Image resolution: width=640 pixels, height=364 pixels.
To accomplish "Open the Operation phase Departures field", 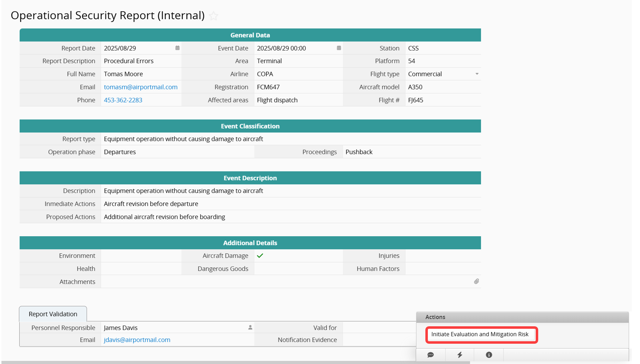I will (177, 152).
